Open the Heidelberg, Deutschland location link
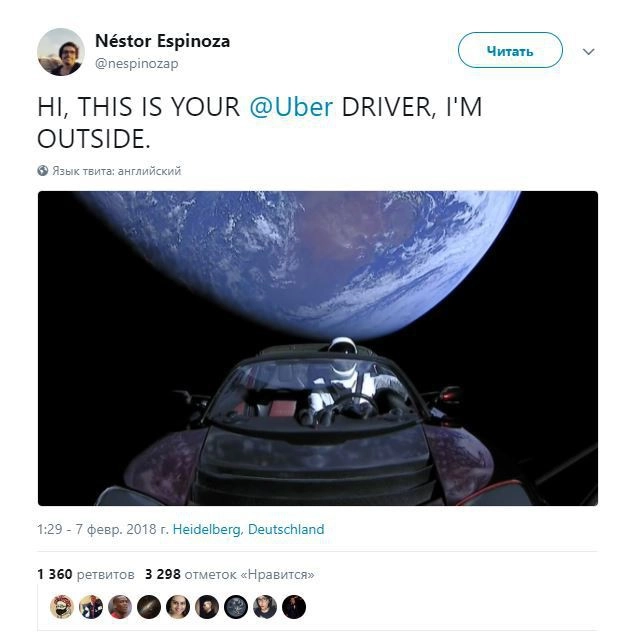This screenshot has height=642, width=636. tap(248, 529)
